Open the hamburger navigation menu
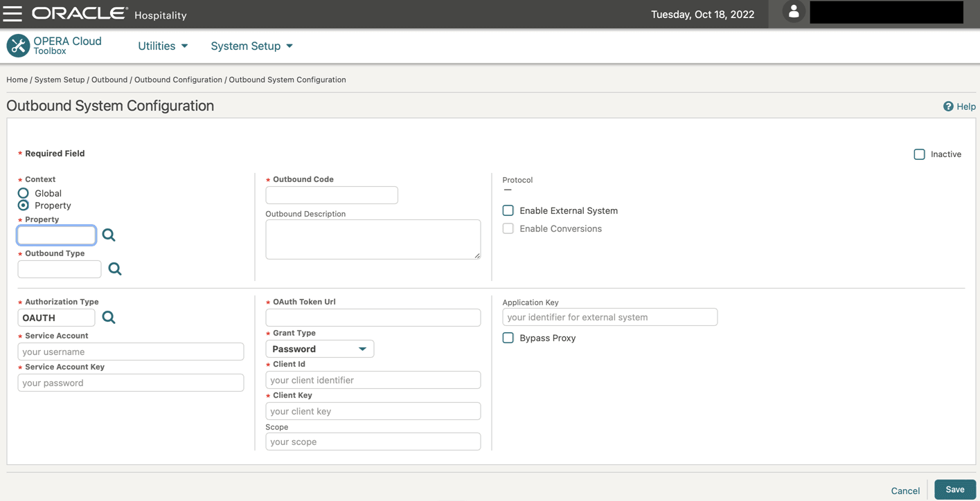Screen dimensions: 980x501 [x=12, y=12]
